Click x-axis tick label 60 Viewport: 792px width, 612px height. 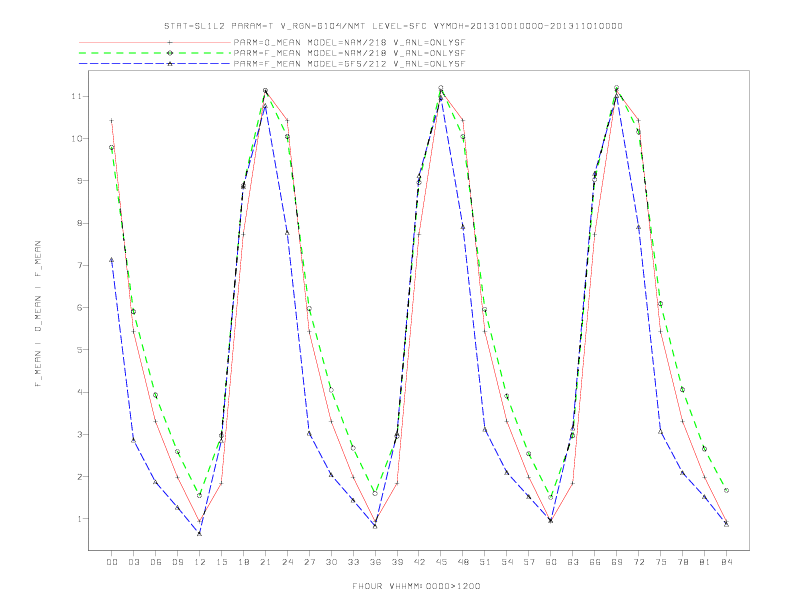tap(551, 562)
